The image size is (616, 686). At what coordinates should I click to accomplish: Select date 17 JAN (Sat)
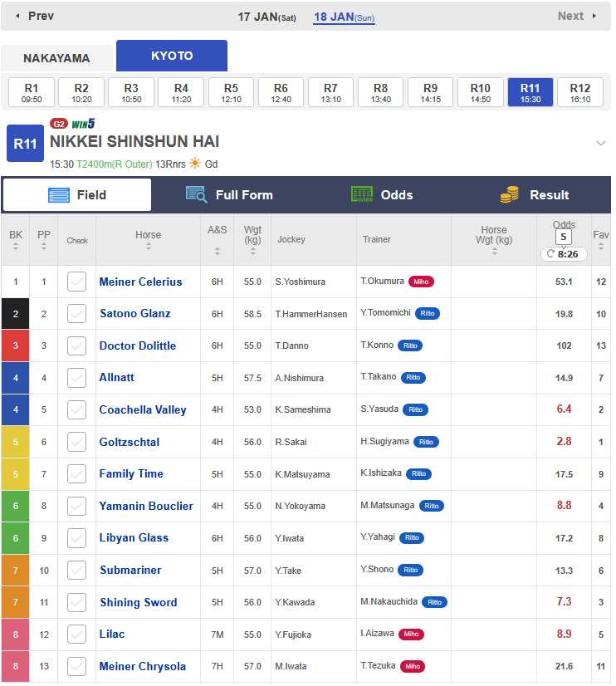click(266, 17)
